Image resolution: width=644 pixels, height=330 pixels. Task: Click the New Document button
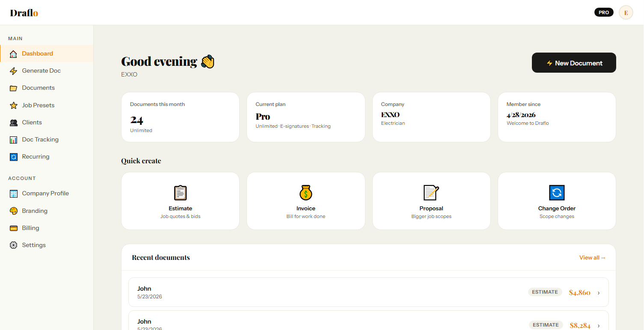pyautogui.click(x=574, y=63)
